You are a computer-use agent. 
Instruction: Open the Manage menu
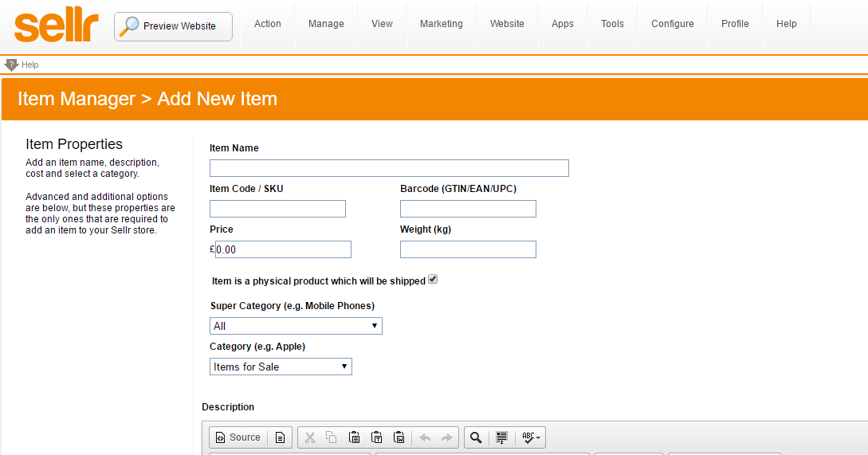click(x=326, y=24)
